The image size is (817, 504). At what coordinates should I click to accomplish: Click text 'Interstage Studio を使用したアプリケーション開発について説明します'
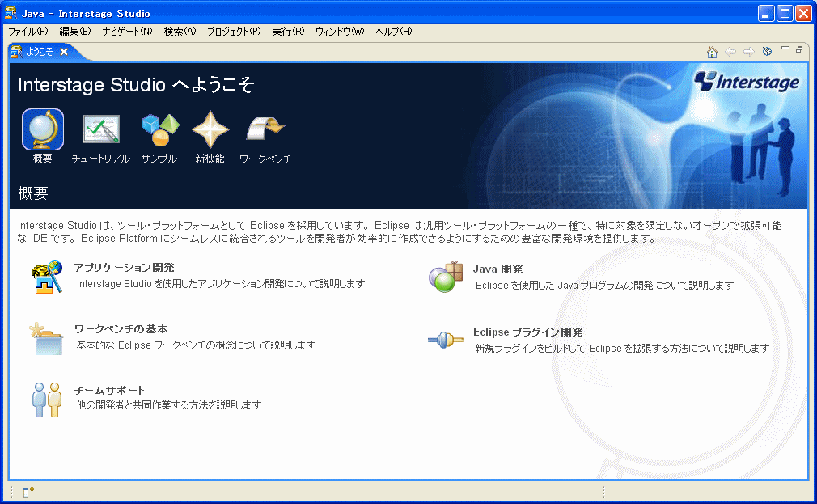click(221, 283)
